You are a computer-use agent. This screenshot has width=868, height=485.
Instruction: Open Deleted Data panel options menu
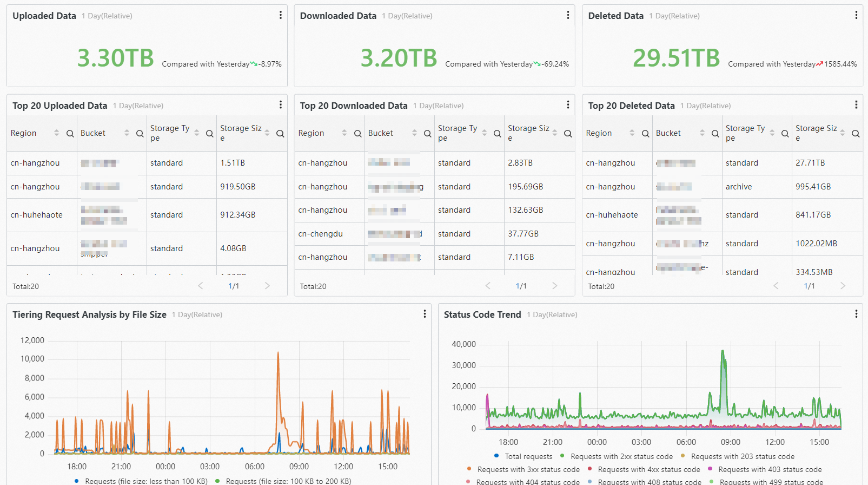click(x=856, y=15)
